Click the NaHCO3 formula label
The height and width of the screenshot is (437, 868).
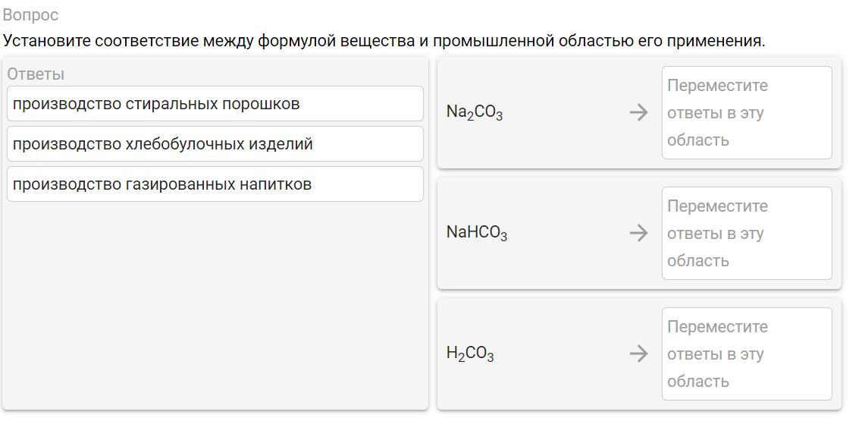[x=477, y=233]
